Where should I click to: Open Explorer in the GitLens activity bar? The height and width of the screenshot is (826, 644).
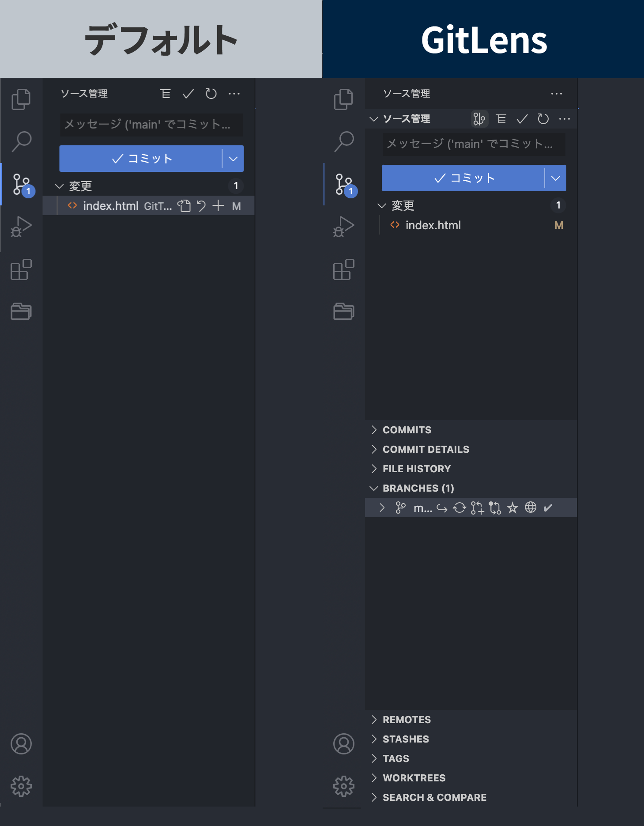(343, 99)
